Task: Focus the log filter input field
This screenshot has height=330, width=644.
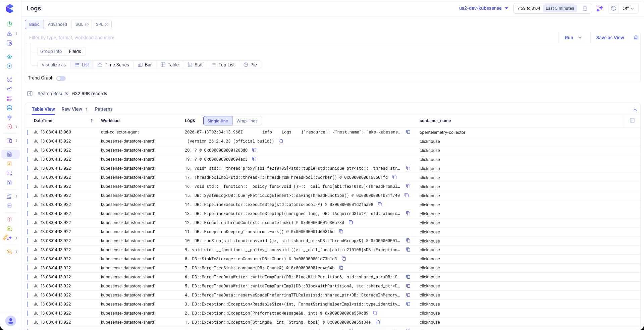Action: (x=292, y=38)
